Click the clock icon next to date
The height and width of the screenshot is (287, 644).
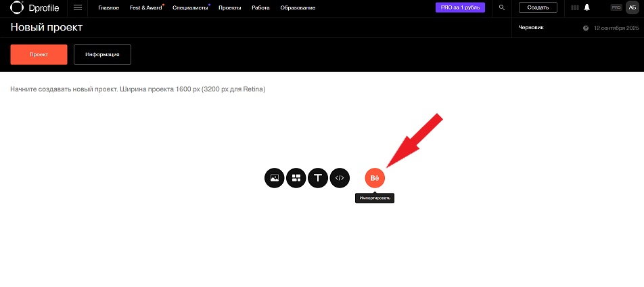point(586,28)
